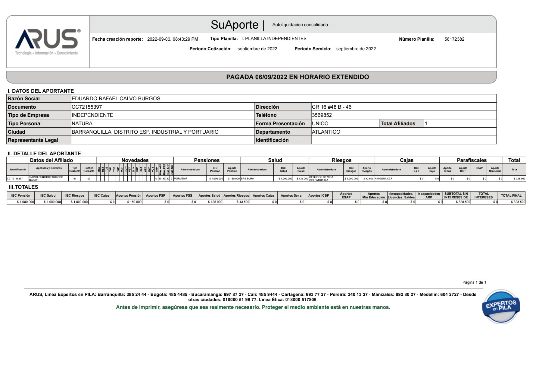Click the TOTAL FINAL column header
Image resolution: width=542 pixels, height=392 pixels.
pyautogui.click(x=511, y=195)
